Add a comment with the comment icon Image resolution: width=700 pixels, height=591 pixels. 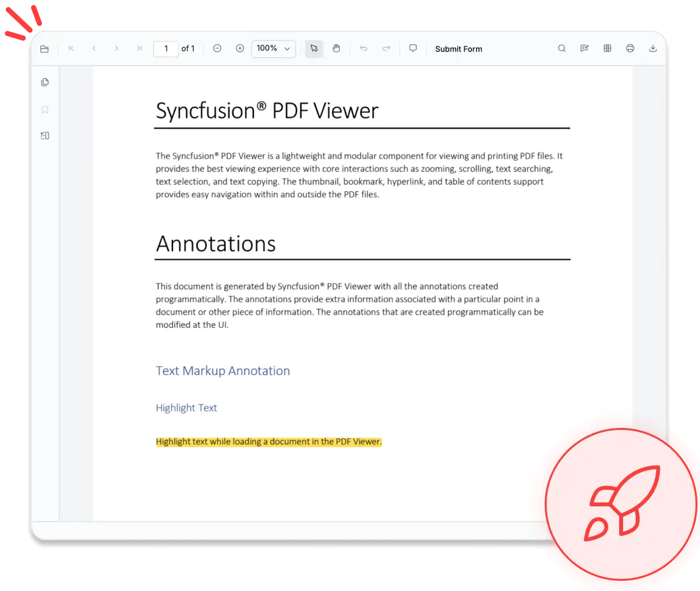click(x=413, y=48)
